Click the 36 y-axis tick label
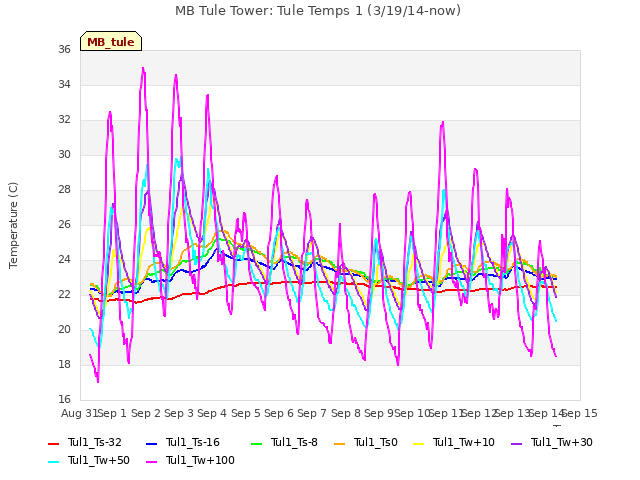The width and height of the screenshot is (640, 480). 64,49
